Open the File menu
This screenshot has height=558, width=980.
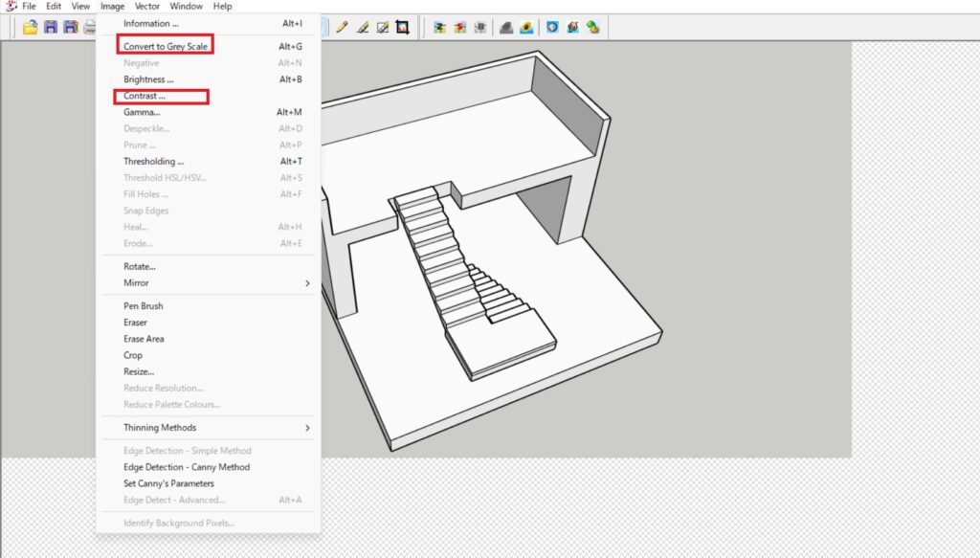coord(30,7)
